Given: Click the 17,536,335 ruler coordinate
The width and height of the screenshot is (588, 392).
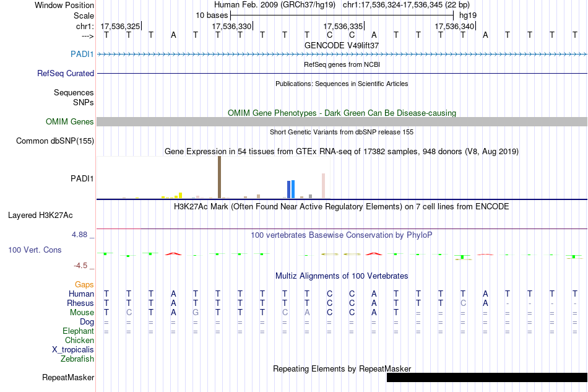Looking at the screenshot, I should coord(343,26).
